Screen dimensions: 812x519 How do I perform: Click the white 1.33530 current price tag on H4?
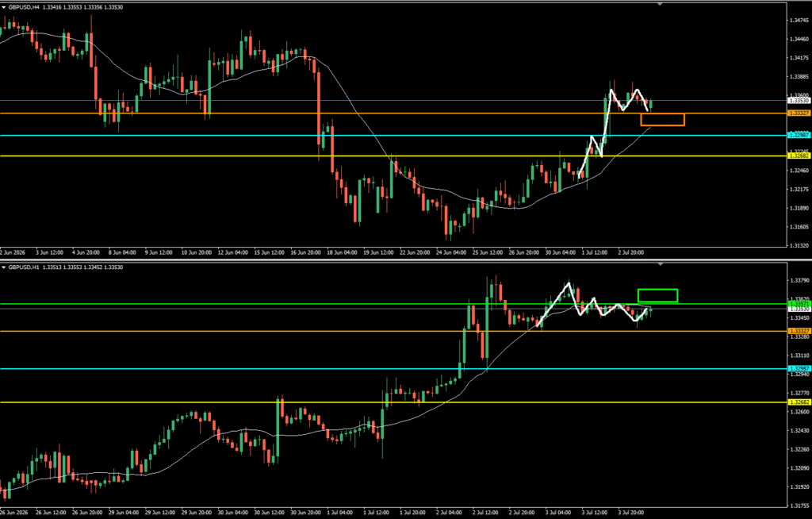(x=798, y=101)
